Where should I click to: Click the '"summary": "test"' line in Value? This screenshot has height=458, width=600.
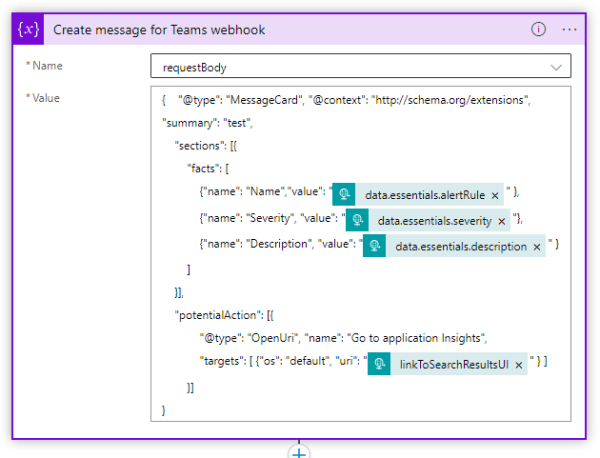(x=207, y=123)
